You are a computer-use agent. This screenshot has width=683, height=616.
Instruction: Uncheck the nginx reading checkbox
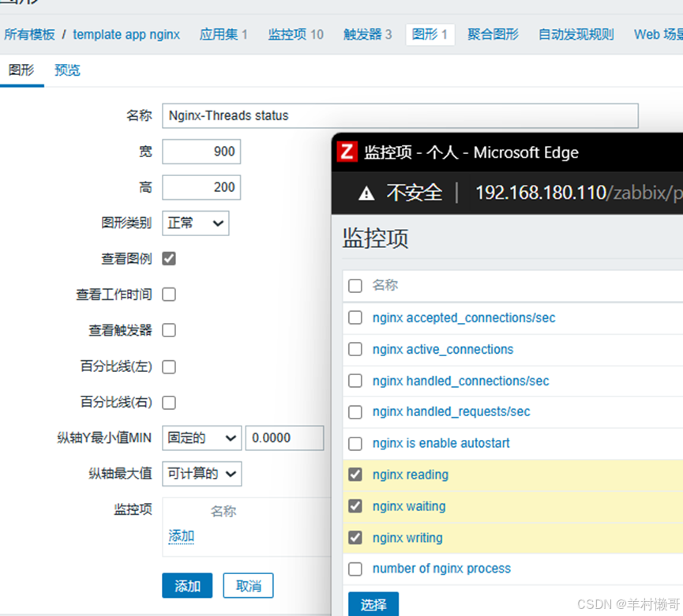click(x=355, y=475)
